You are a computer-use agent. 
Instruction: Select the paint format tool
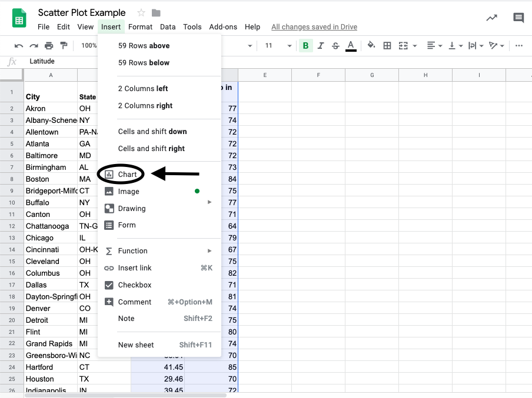[65, 45]
